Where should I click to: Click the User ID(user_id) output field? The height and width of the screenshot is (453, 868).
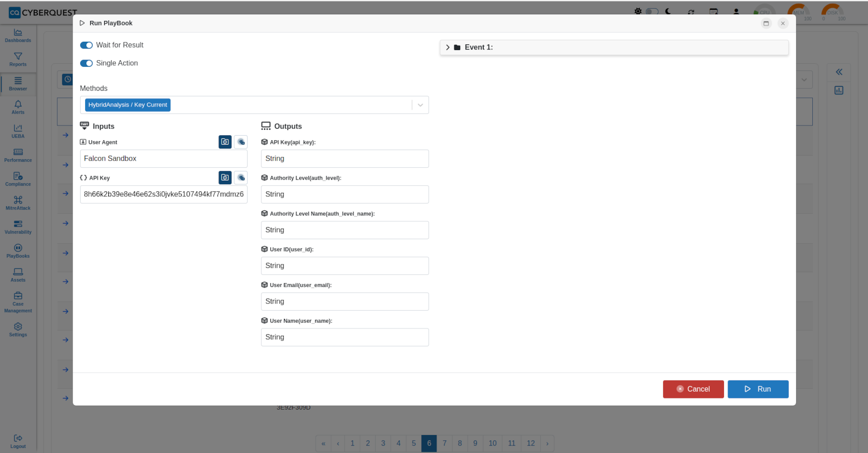coord(345,266)
